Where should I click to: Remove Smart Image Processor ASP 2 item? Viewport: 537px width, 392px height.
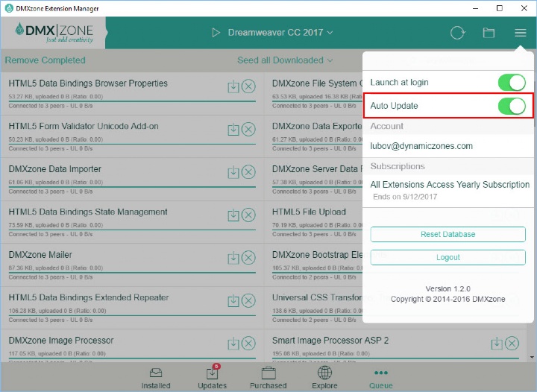click(x=512, y=344)
